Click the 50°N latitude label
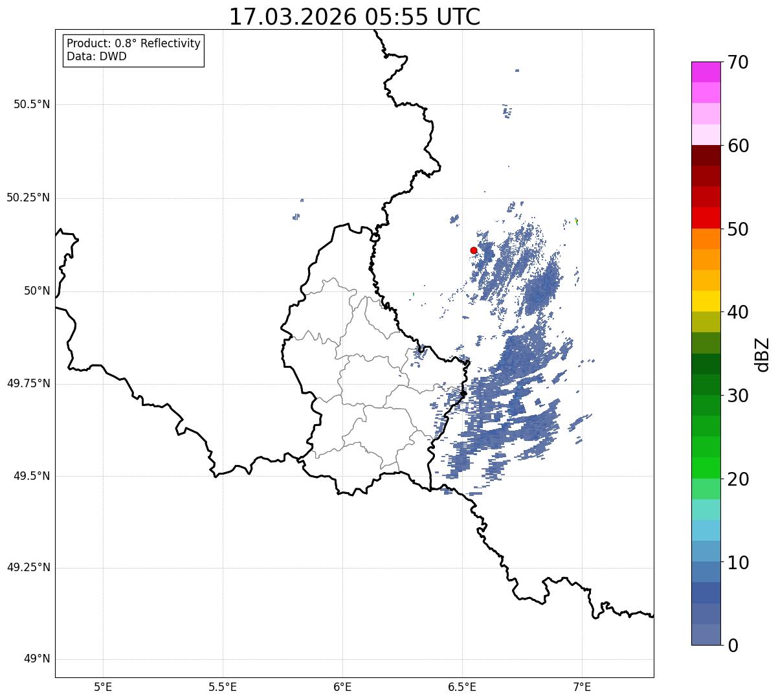The image size is (778, 700). pyautogui.click(x=37, y=291)
